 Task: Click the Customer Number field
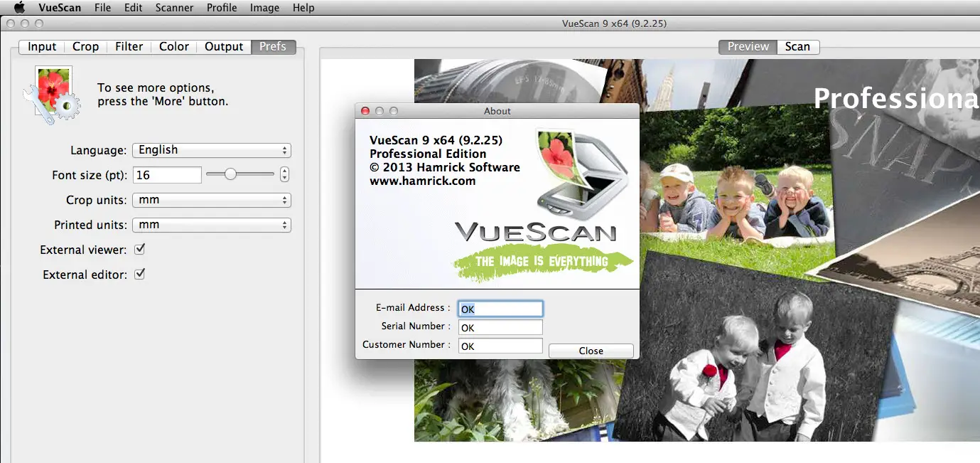[x=500, y=346]
